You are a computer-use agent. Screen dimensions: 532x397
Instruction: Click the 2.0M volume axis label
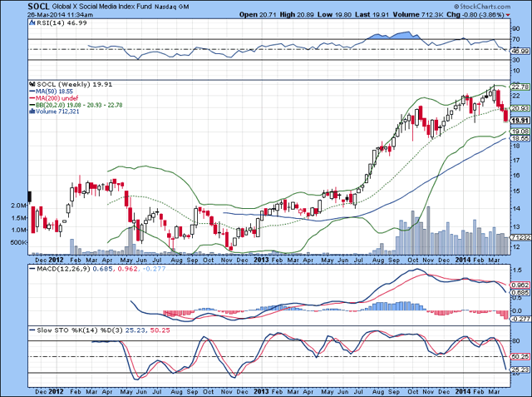pyautogui.click(x=18, y=206)
